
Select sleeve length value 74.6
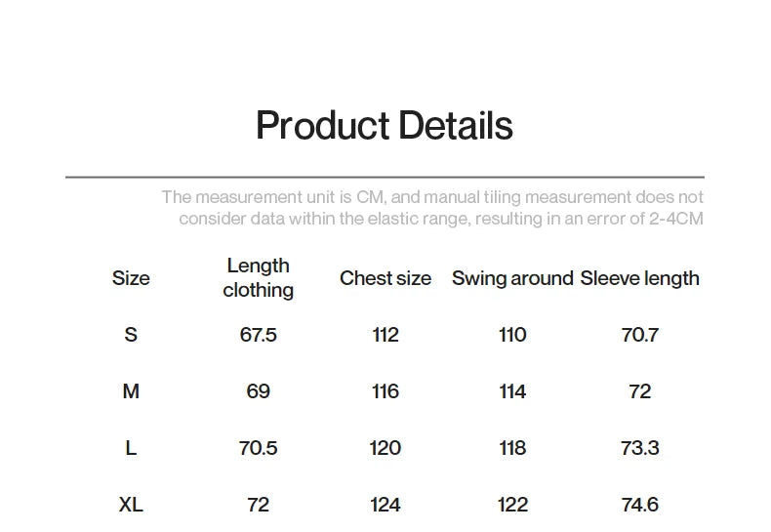(x=639, y=505)
